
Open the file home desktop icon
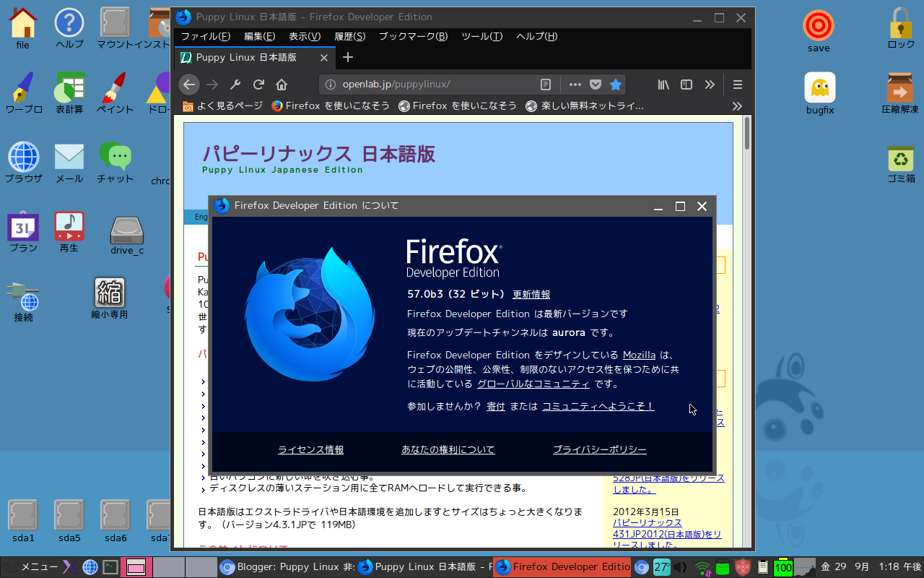[x=23, y=29]
